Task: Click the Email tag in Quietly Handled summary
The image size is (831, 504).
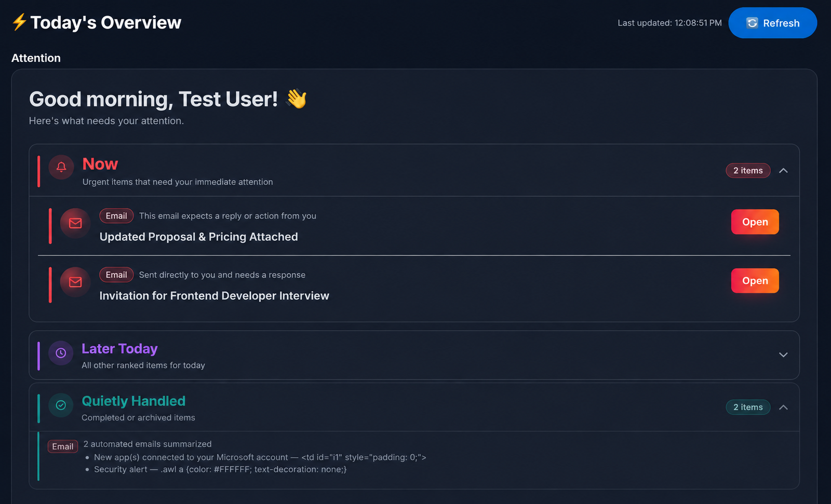Action: (63, 446)
